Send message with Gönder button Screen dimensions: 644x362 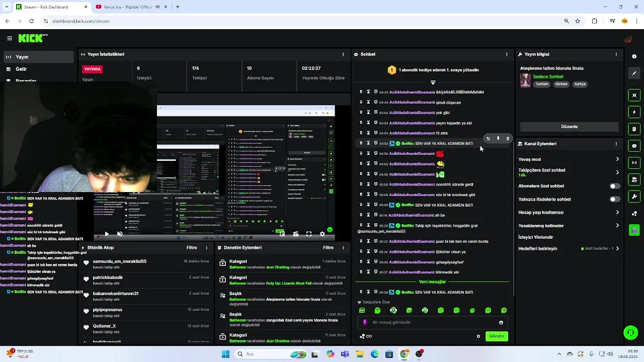(x=497, y=336)
